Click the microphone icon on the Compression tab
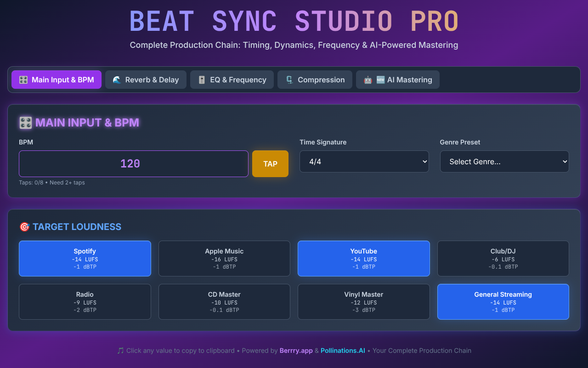Viewport: 588px width, 368px height. (288, 80)
